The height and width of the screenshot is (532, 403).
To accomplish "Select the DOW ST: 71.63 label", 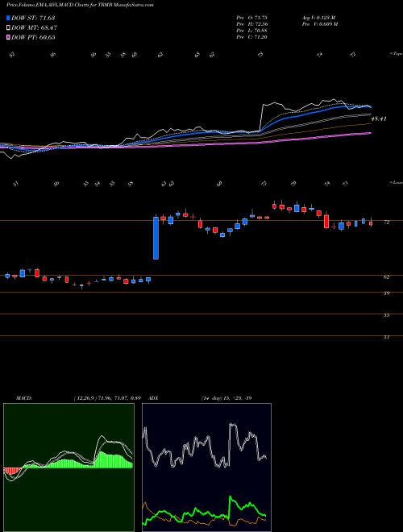I will click(33, 18).
